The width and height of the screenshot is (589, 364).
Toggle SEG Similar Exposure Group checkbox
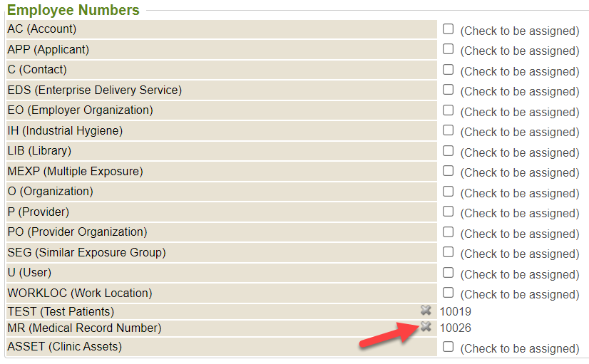pyautogui.click(x=448, y=252)
